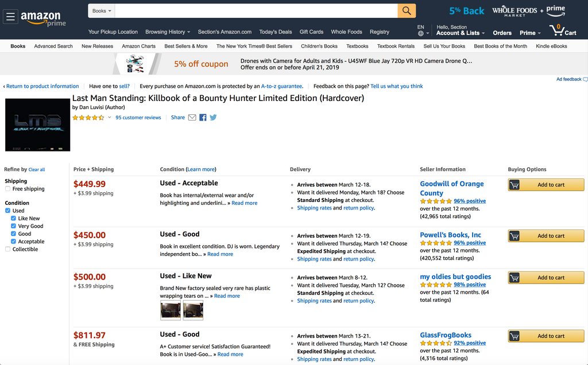Check the Collectible filter
This screenshot has width=588, height=365.
(x=7, y=249)
